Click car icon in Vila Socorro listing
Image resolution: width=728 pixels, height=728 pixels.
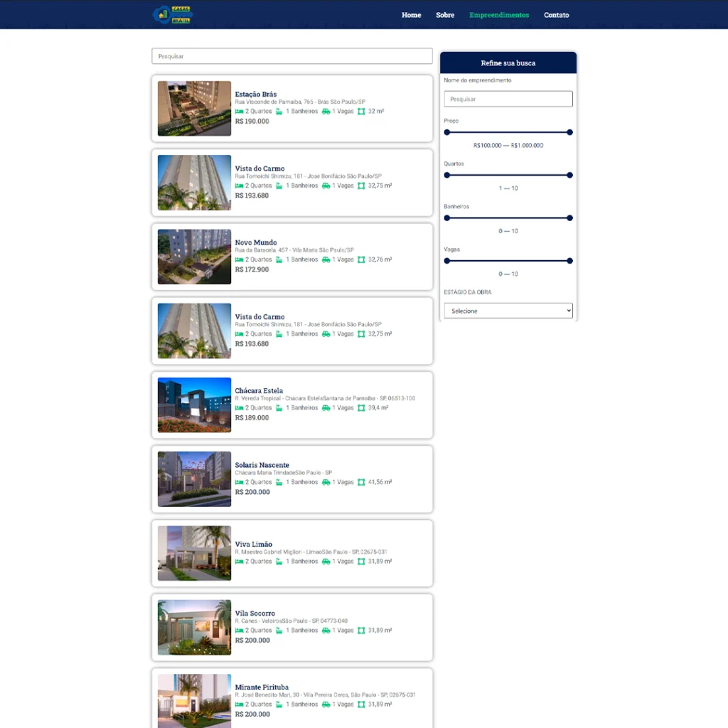pos(326,631)
